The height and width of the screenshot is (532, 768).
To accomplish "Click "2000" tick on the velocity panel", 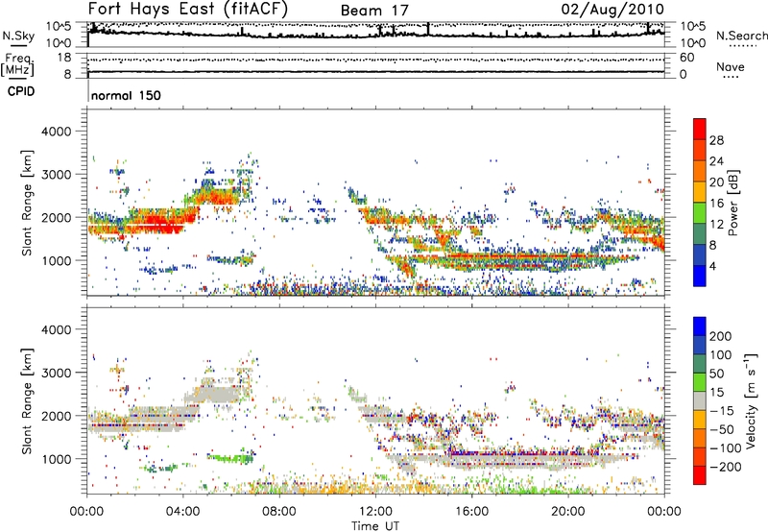I will (x=56, y=416).
